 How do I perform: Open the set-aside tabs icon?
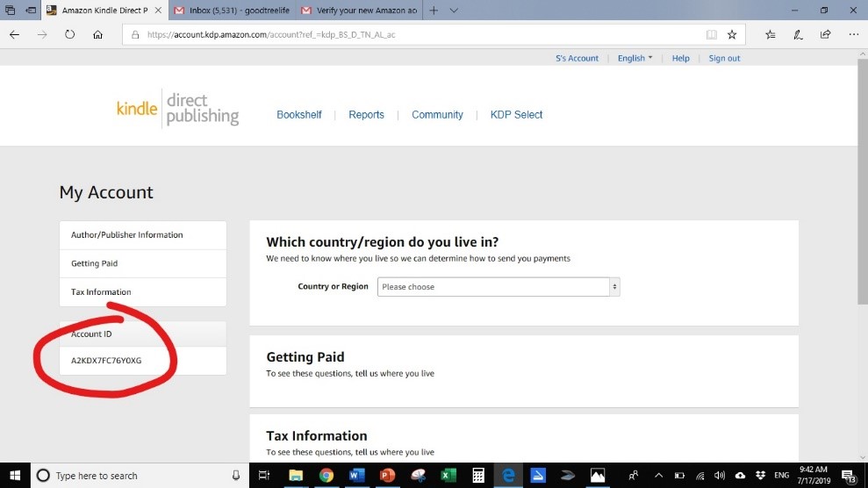(x=10, y=10)
